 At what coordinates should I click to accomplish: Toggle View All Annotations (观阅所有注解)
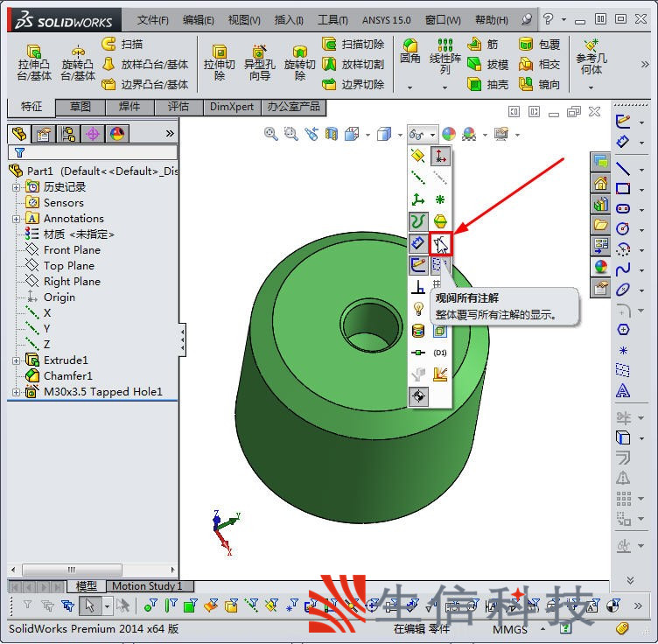[x=440, y=243]
